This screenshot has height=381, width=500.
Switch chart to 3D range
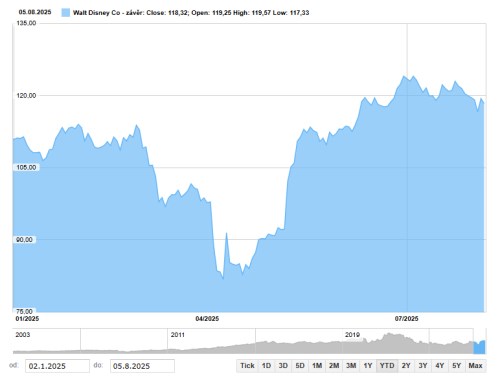pyautogui.click(x=283, y=366)
